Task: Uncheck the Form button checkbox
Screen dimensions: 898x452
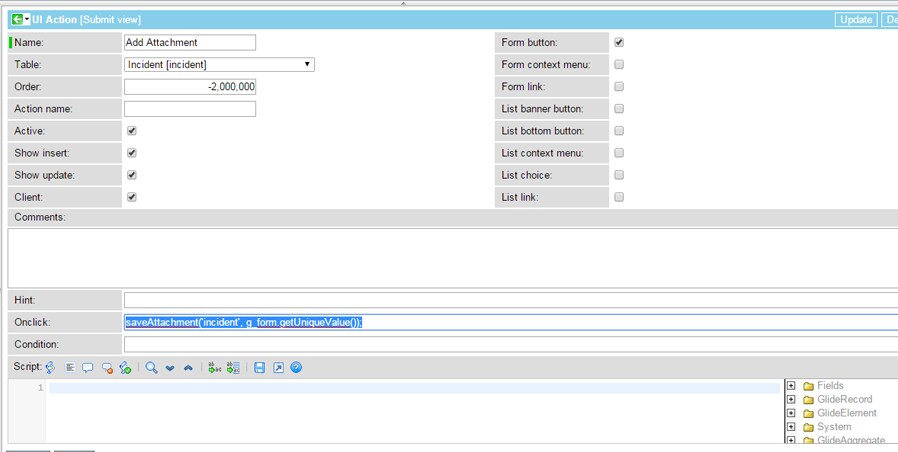Action: [619, 42]
